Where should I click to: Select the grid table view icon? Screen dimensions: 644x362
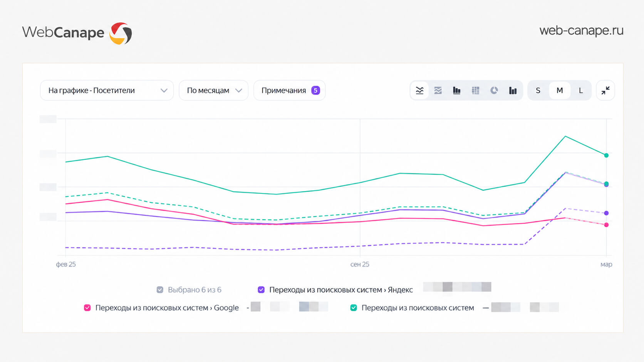coord(475,90)
